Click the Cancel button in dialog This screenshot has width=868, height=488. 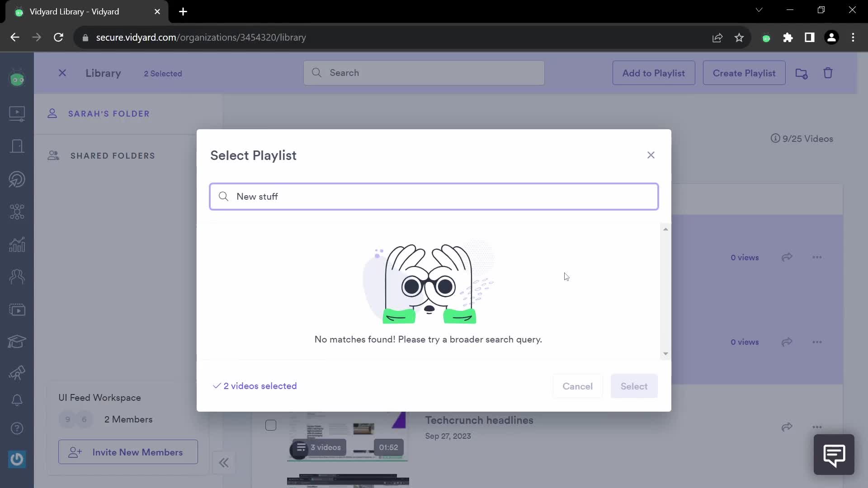pos(578,386)
